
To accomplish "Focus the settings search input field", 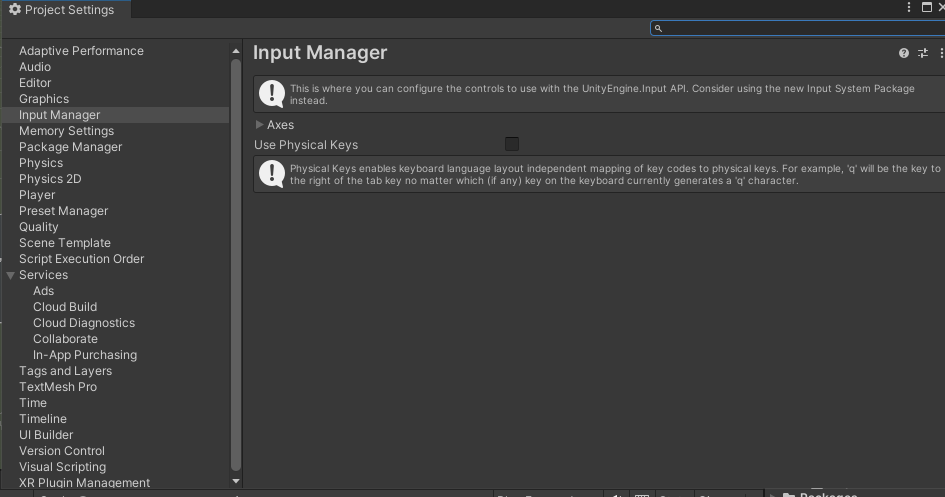I will tap(800, 28).
